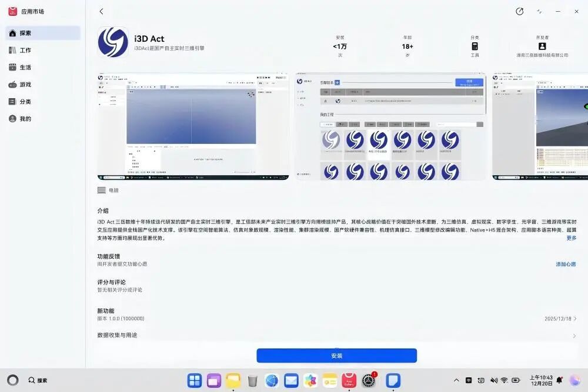Open the taskbar 搜索 search box

[x=38, y=380]
